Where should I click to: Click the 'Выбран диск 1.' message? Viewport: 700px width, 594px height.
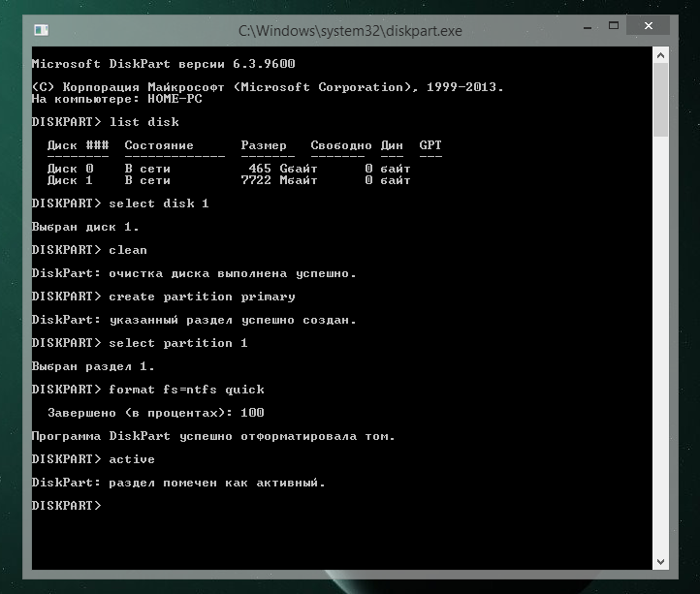click(x=85, y=227)
